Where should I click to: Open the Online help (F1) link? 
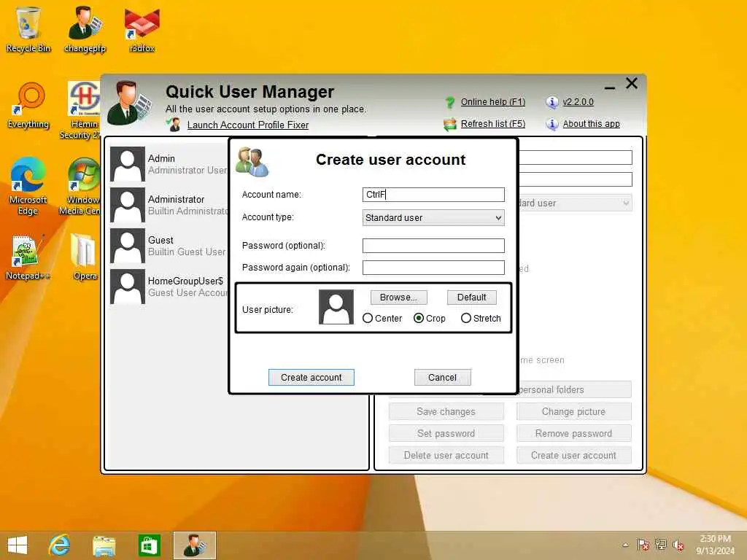click(x=492, y=102)
